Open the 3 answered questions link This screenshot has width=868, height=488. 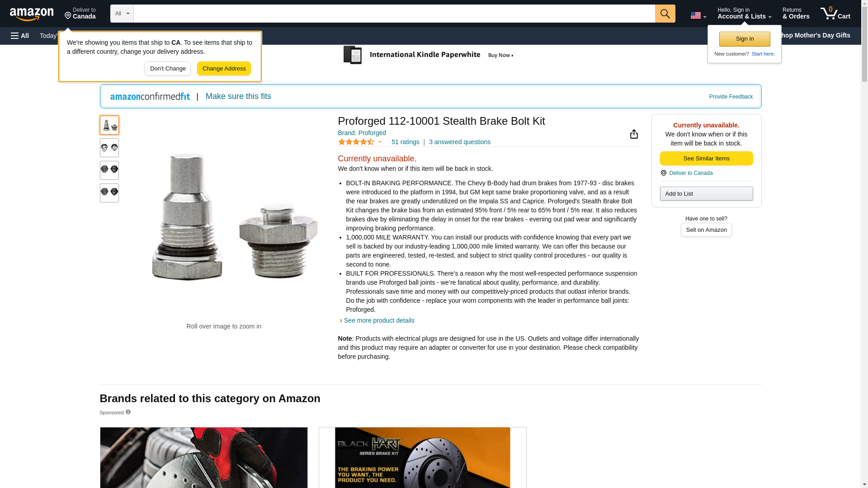[459, 142]
